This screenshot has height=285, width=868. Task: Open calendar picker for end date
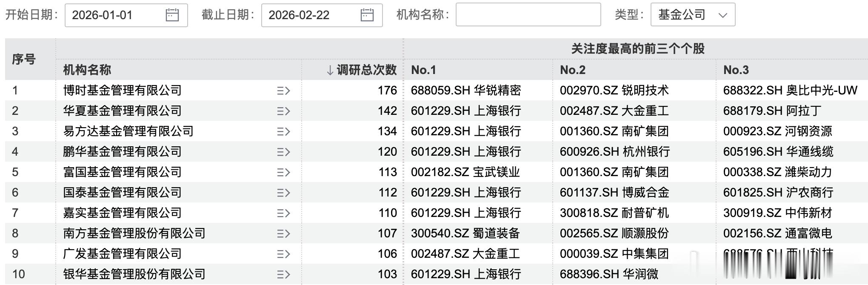[367, 15]
